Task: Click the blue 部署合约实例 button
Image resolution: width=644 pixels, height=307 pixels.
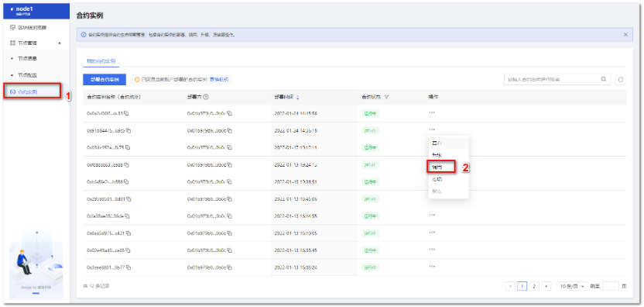Action: point(104,80)
